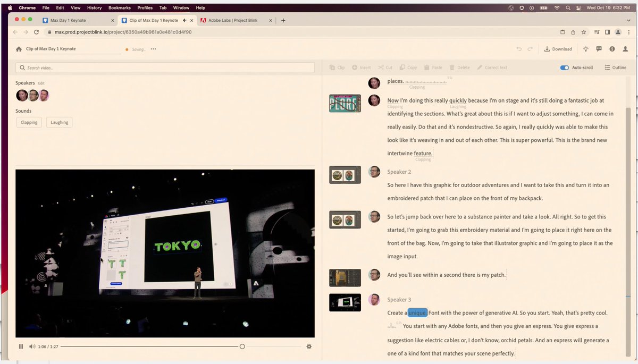Close the 'Max Day 1 Keynote' tab
This screenshot has height=364, width=638.
click(112, 20)
